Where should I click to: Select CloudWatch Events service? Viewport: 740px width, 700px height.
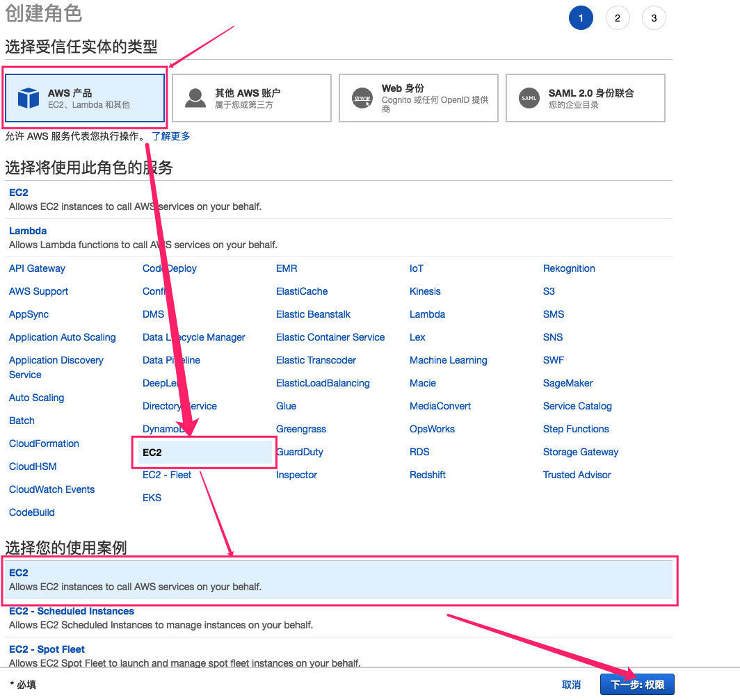click(51, 489)
